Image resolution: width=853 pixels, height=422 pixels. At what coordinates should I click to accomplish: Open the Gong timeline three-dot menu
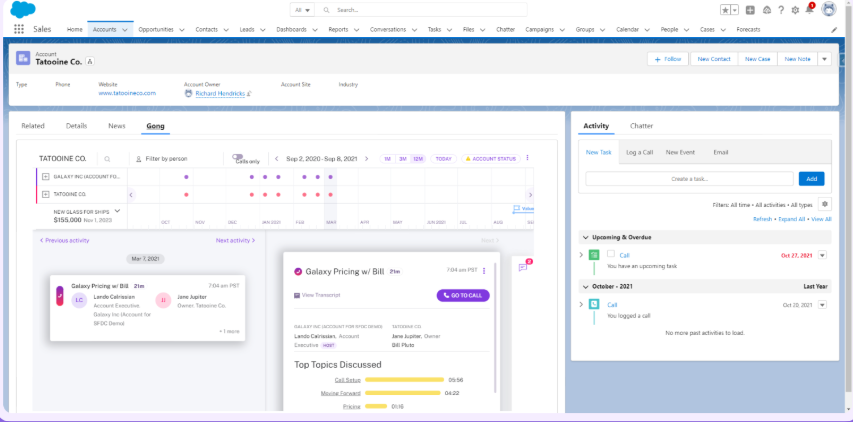coord(527,158)
